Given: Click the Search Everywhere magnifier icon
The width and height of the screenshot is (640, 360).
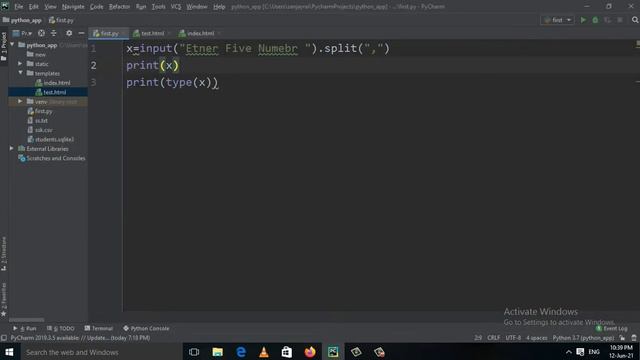Looking at the screenshot, I should (635, 20).
